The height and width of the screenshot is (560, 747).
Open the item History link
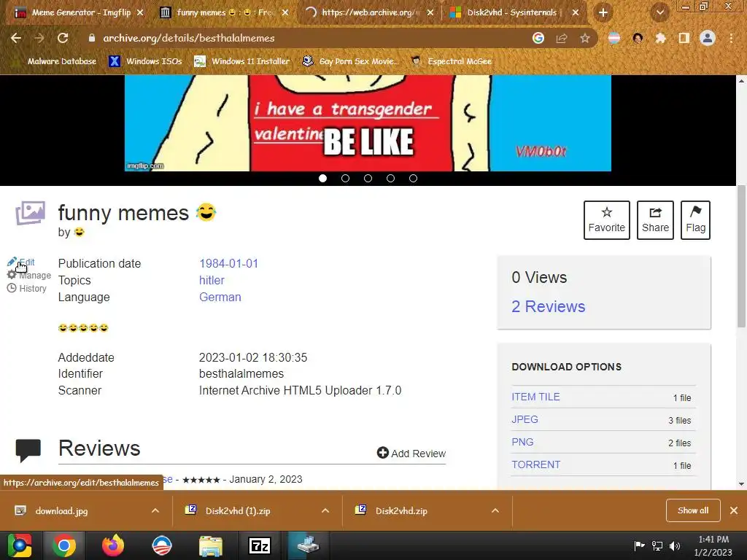pyautogui.click(x=27, y=288)
